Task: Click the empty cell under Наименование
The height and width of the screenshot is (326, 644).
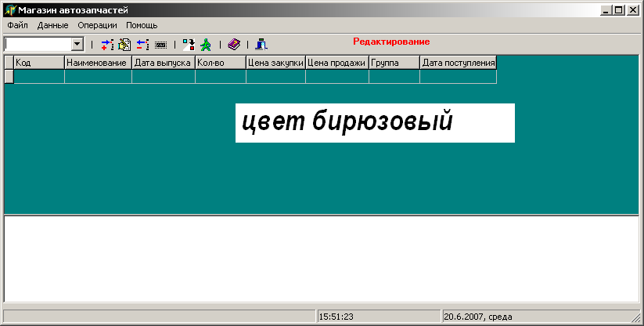Action: (98, 77)
